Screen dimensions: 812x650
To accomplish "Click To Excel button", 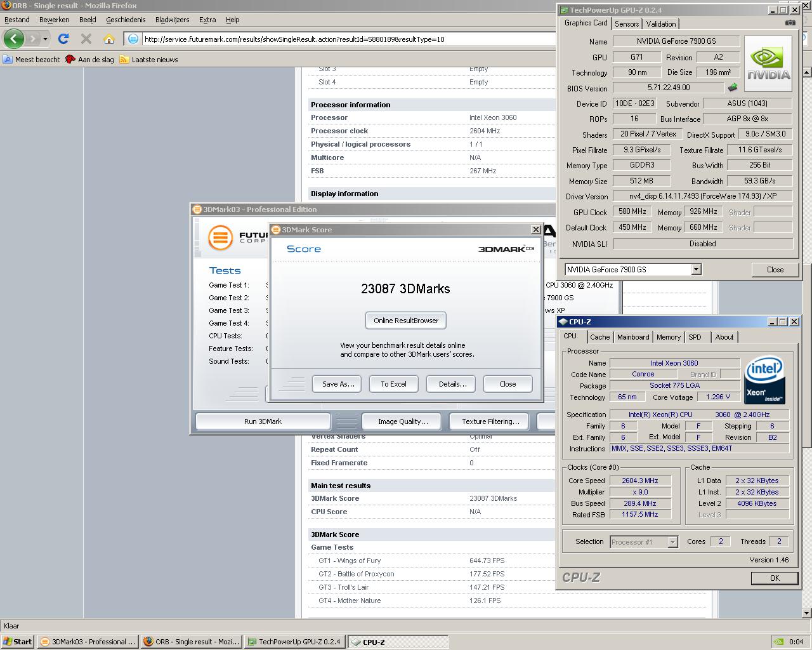I will (x=393, y=384).
